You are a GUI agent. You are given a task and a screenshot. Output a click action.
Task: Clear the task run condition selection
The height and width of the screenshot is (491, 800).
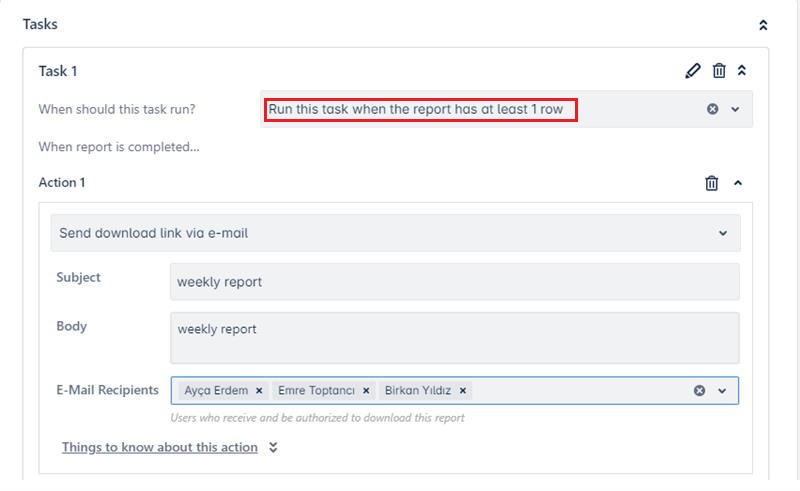point(712,109)
